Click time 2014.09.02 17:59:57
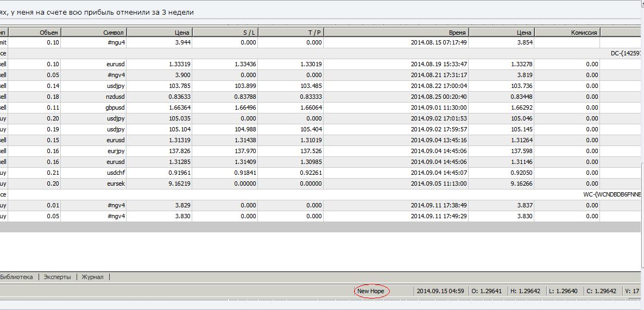Viewport: 644px width, 310px height. 439,129
